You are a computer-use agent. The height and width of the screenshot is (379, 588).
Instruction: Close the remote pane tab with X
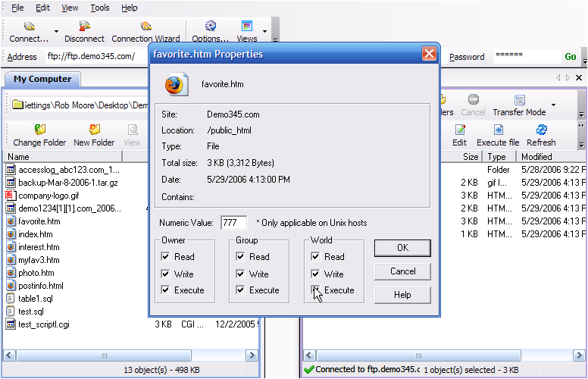click(579, 77)
